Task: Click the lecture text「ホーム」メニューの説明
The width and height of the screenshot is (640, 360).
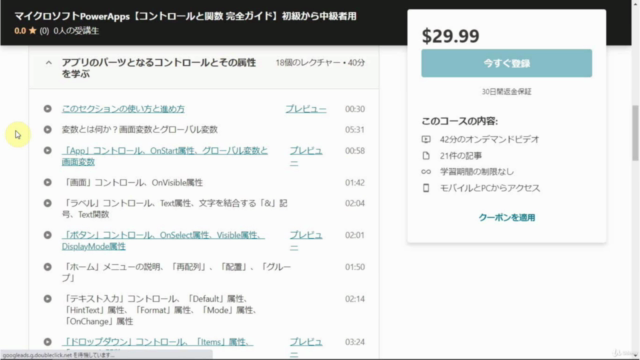Action: (x=176, y=272)
